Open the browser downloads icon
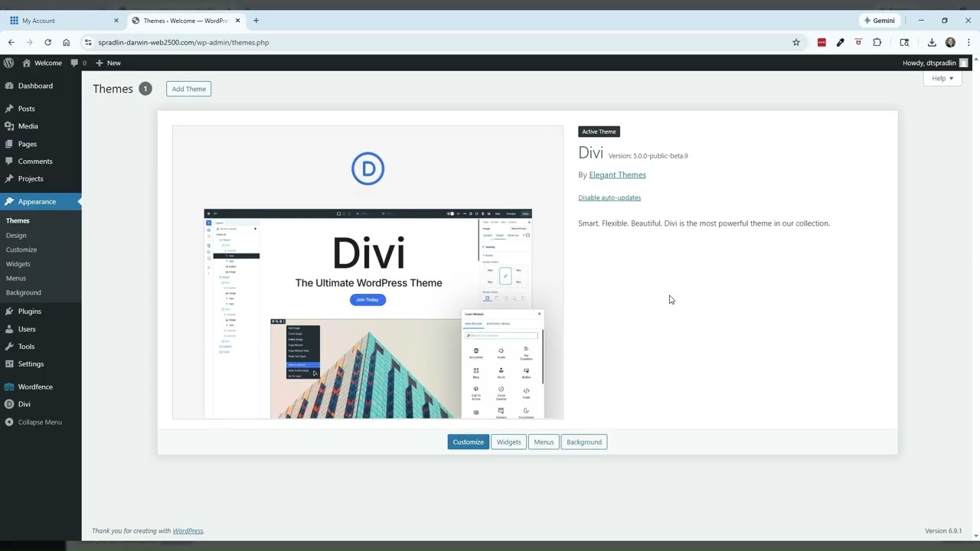980x551 pixels. tap(932, 42)
